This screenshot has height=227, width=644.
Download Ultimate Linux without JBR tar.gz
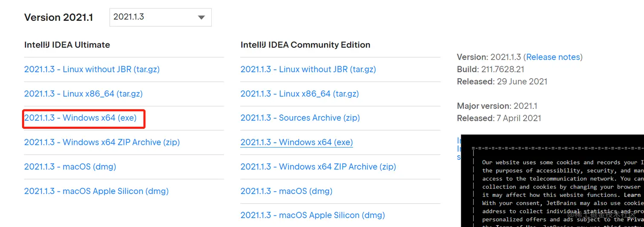(x=92, y=69)
